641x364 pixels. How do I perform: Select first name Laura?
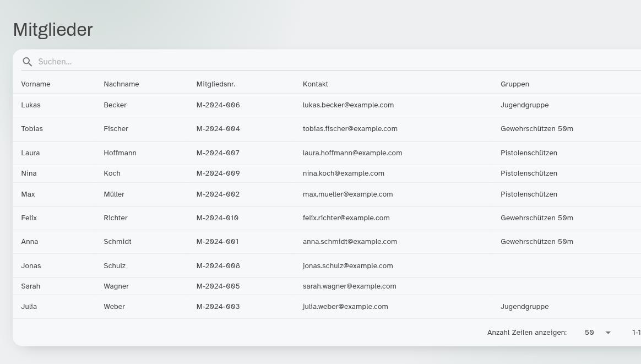31,153
